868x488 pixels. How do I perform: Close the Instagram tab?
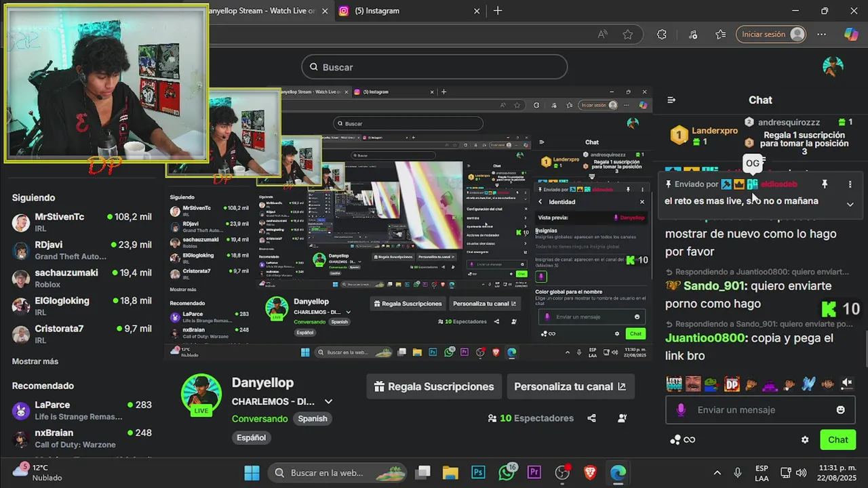pyautogui.click(x=477, y=11)
